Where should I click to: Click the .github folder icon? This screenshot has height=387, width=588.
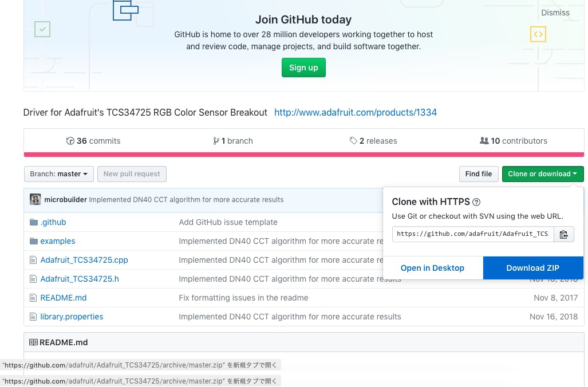click(34, 222)
